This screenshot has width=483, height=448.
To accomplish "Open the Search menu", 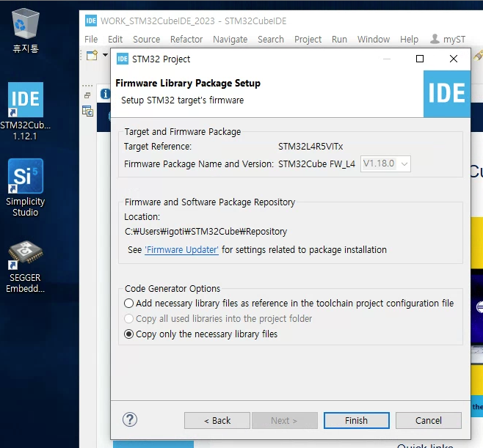I will 271,40.
